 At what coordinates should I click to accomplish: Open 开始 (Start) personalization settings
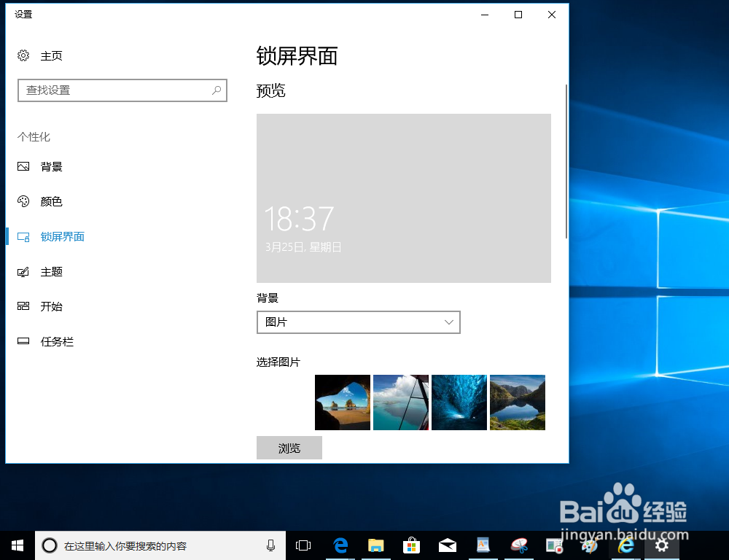[x=51, y=306]
